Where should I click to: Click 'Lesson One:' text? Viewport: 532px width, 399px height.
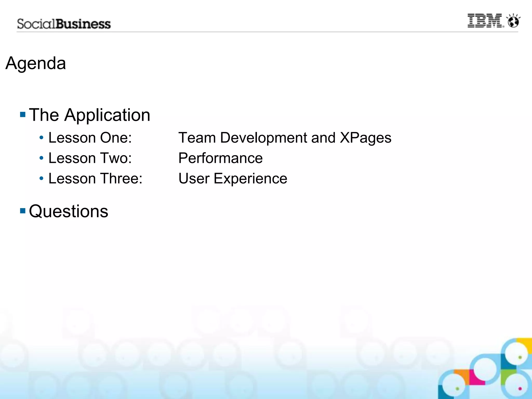90,138
